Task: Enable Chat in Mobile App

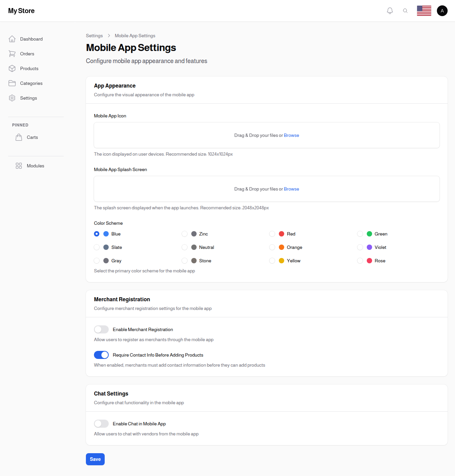Action: click(x=101, y=424)
